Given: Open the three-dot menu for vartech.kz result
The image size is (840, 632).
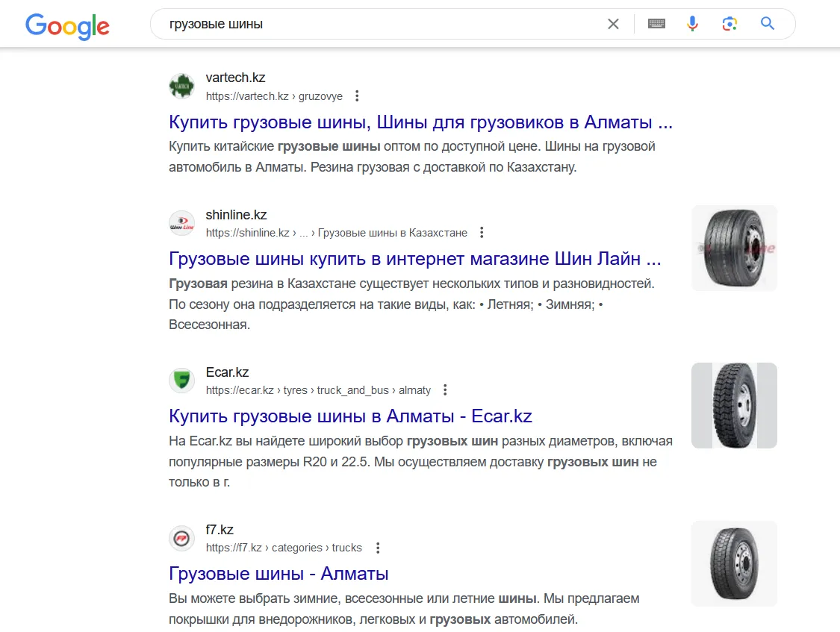Looking at the screenshot, I should pos(357,96).
